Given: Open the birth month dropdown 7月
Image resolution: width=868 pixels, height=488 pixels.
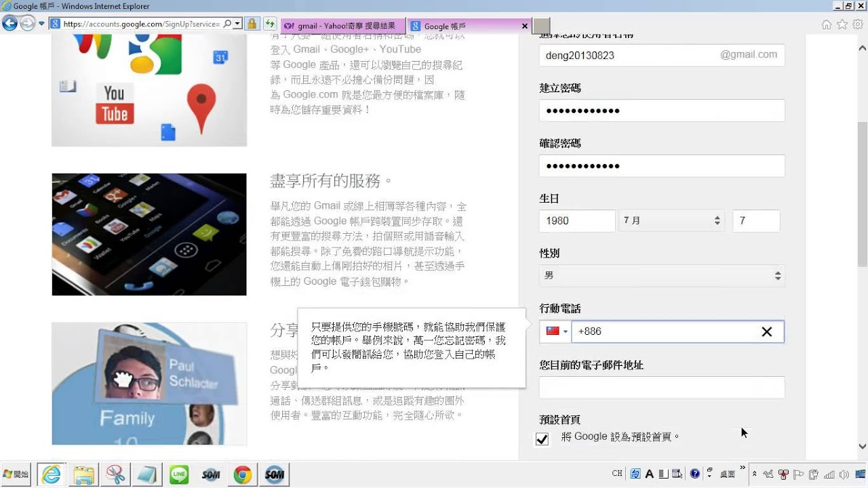Looking at the screenshot, I should coord(671,221).
